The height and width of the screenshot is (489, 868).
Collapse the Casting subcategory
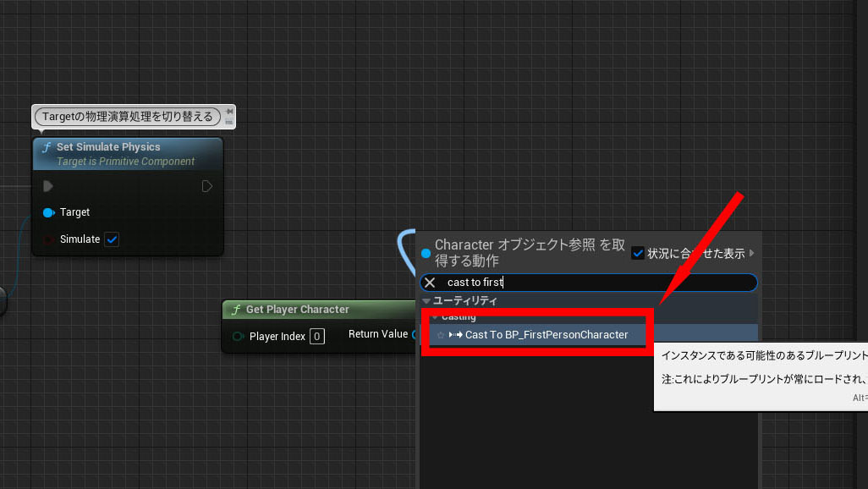434,317
